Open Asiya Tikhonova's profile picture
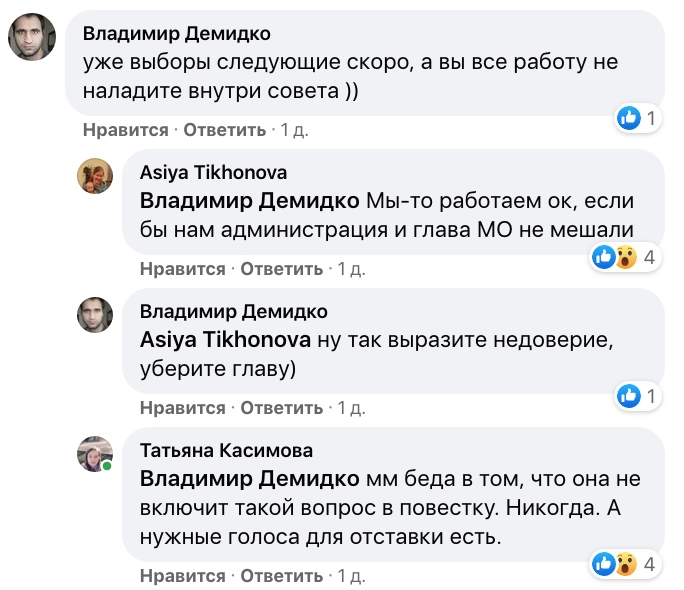This screenshot has width=684, height=590. click(95, 176)
